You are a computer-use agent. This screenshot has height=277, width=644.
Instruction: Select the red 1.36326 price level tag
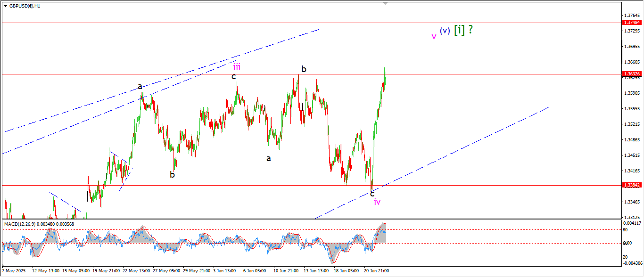tap(632, 74)
